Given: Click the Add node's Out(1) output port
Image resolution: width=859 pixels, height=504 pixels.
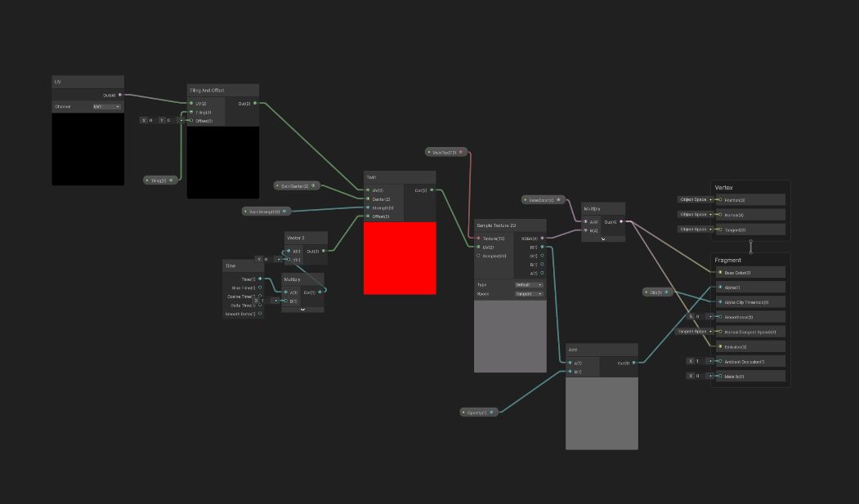Looking at the screenshot, I should [x=634, y=363].
